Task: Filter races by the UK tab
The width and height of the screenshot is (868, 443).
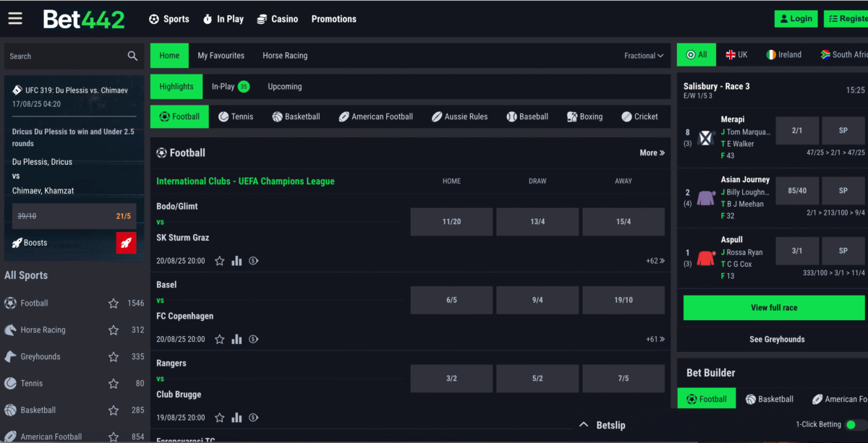Action: click(x=737, y=54)
